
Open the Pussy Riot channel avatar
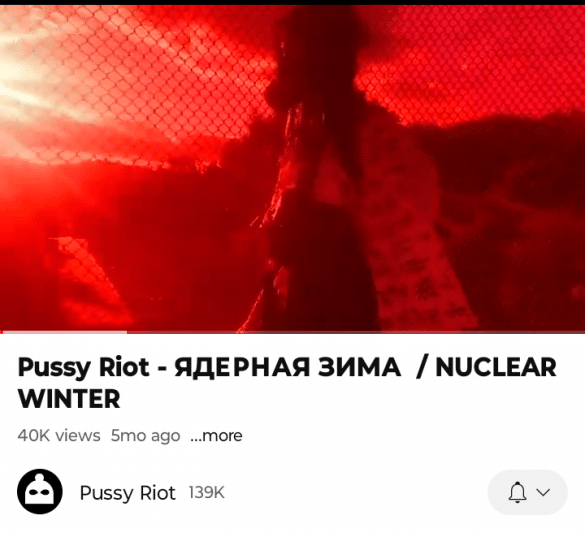[x=40, y=492]
